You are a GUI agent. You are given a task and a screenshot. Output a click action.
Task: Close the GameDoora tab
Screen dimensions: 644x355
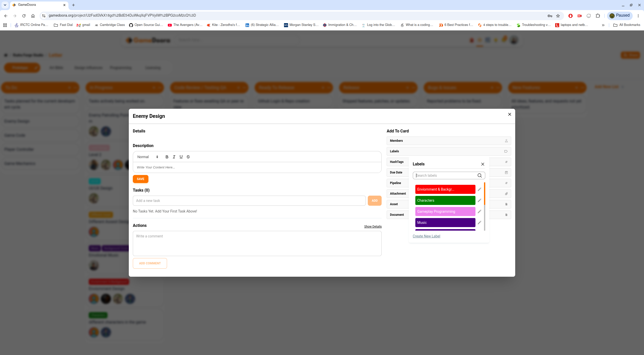pos(64,5)
